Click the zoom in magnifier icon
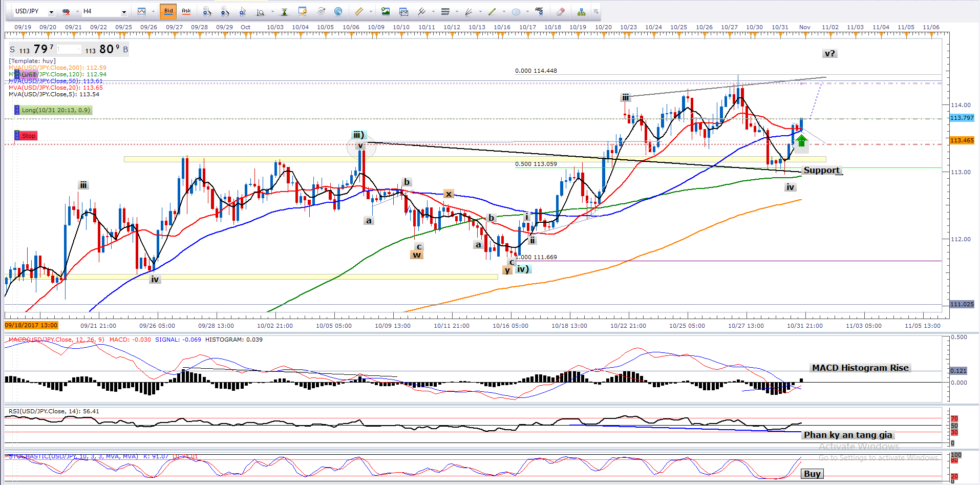Image resolution: width=980 pixels, height=485 pixels. 207,11
